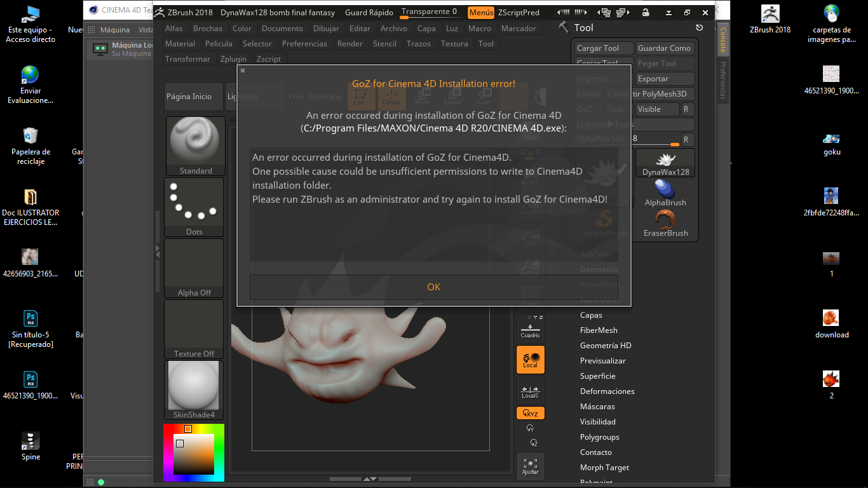Toggle XYZ rotation mode

pyautogui.click(x=531, y=413)
